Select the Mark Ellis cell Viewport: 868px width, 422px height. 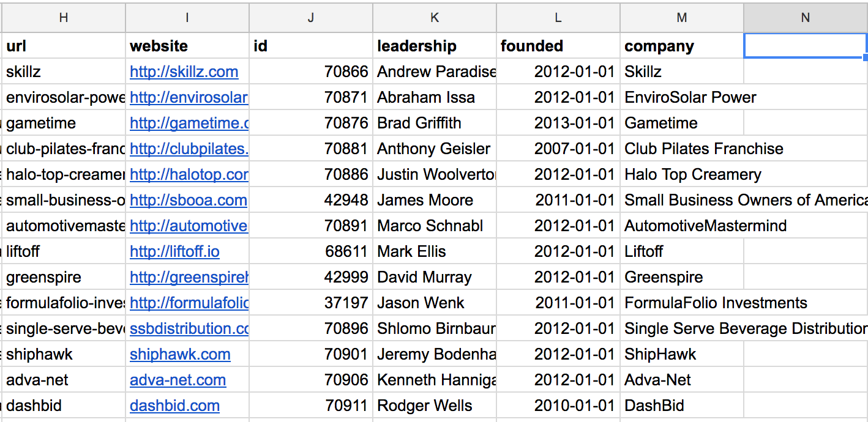[x=435, y=251]
